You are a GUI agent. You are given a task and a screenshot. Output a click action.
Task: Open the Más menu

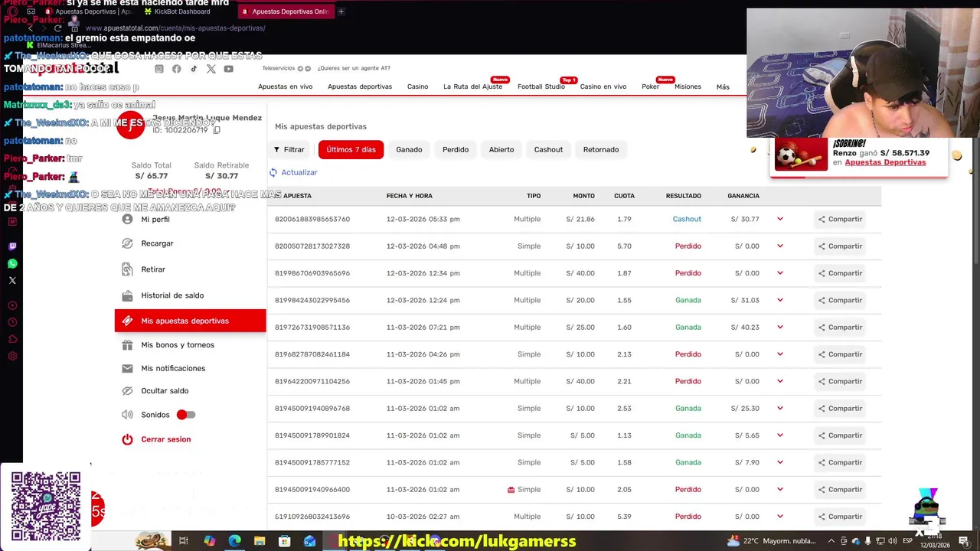[723, 87]
